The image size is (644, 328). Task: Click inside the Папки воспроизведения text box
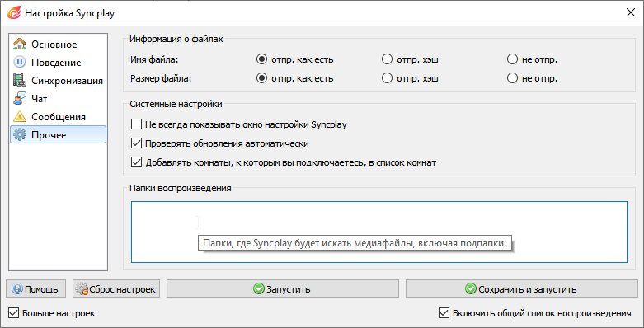coord(379,232)
